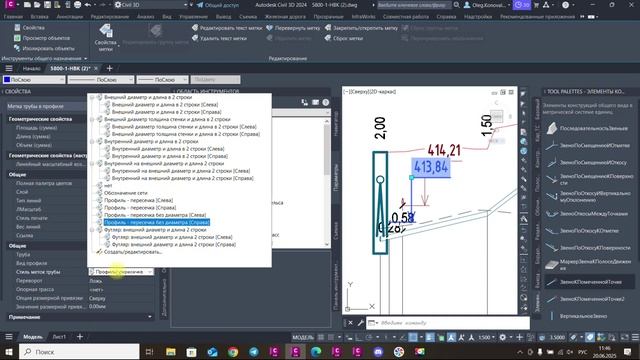This screenshot has width=640, height=360.
Task: Open the Анализ ribbon tab
Action: [146, 17]
